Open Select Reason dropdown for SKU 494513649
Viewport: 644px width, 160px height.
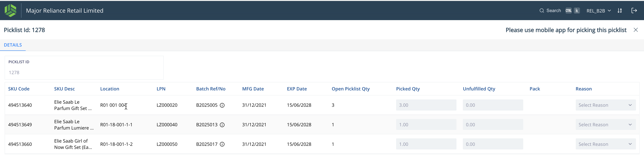[x=605, y=125]
